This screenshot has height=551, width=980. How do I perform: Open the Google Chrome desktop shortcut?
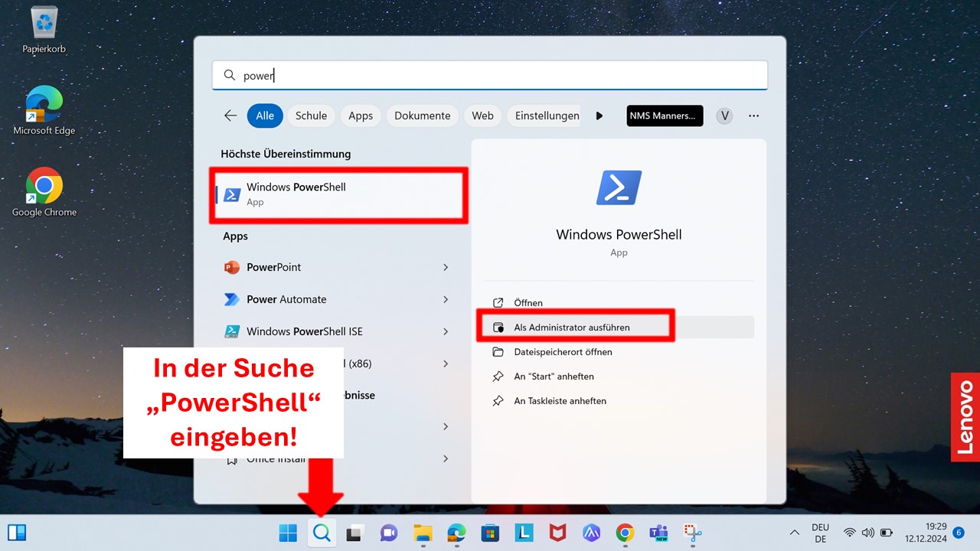44,193
